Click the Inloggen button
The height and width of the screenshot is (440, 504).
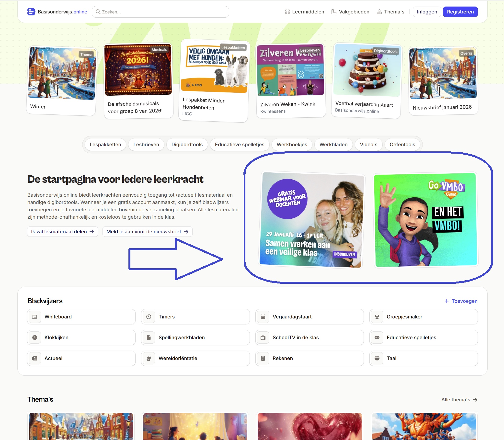tap(427, 12)
